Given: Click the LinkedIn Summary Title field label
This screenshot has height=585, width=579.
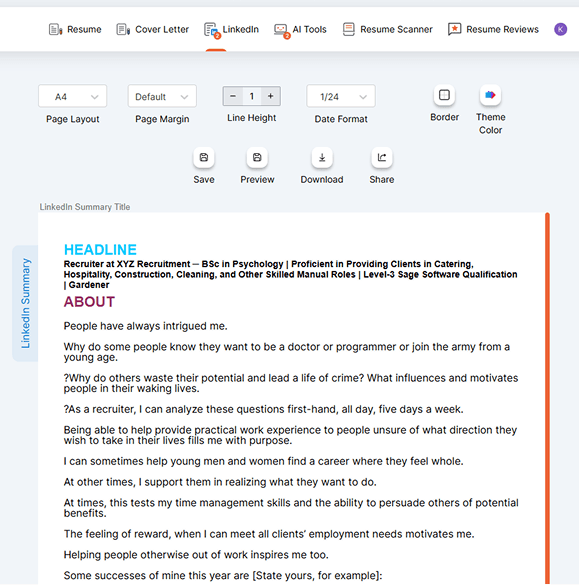Looking at the screenshot, I should coord(85,207).
